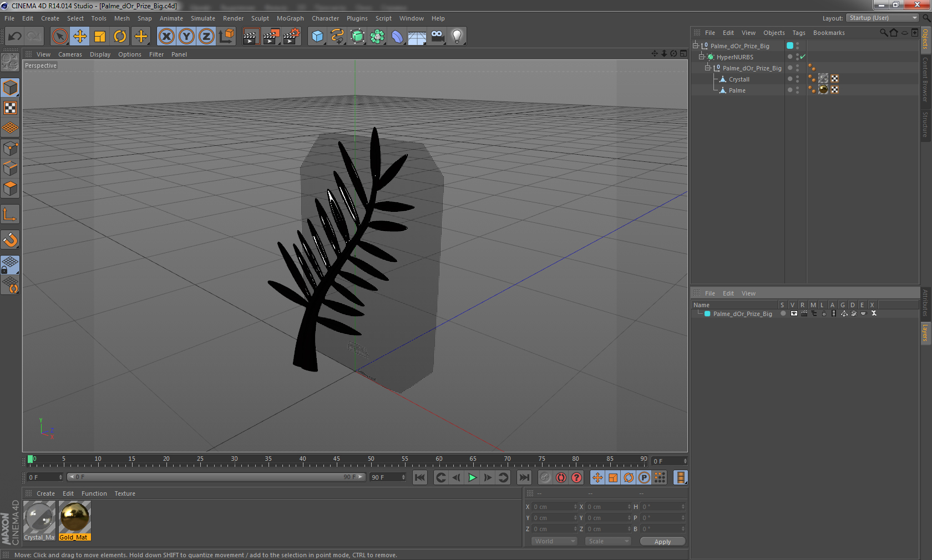Click the 90 F end frame field

click(388, 477)
